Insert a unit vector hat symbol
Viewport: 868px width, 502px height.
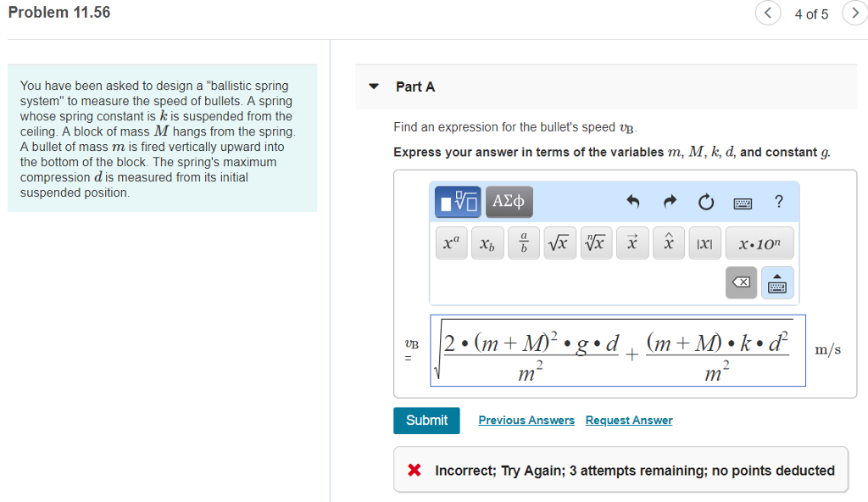(669, 243)
